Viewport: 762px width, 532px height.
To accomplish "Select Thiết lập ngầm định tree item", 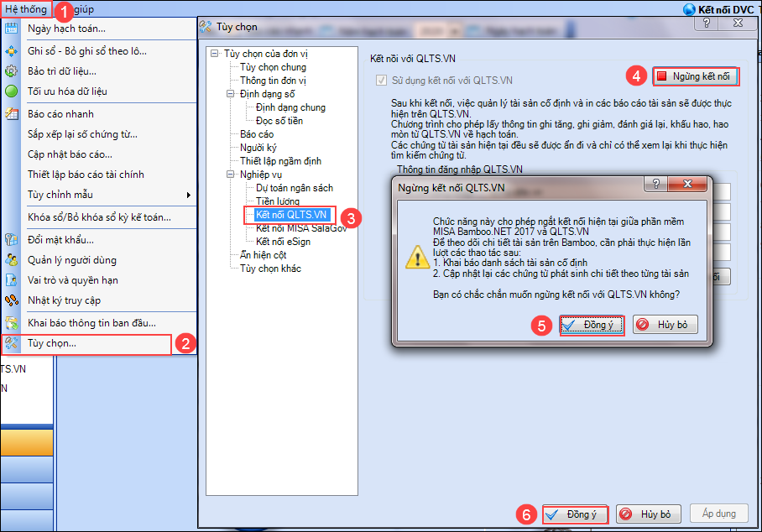I will click(280, 161).
